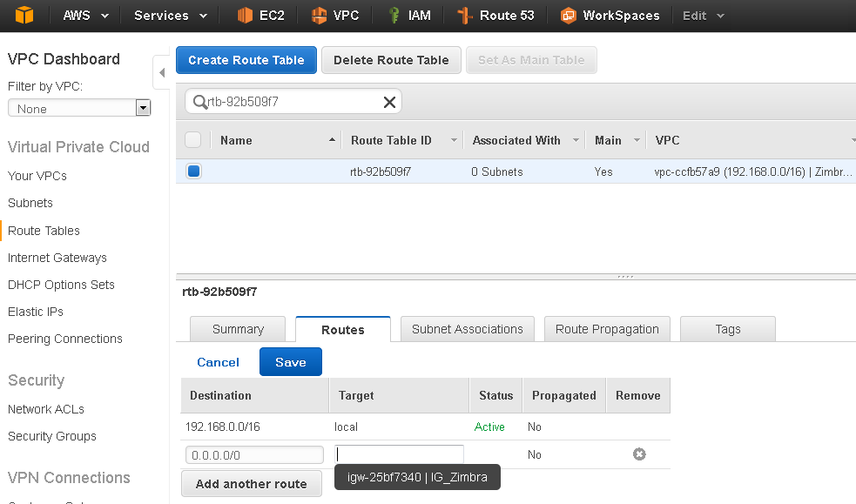Open the Filter by VPC dropdown
The width and height of the screenshot is (856, 504).
pyautogui.click(x=79, y=108)
